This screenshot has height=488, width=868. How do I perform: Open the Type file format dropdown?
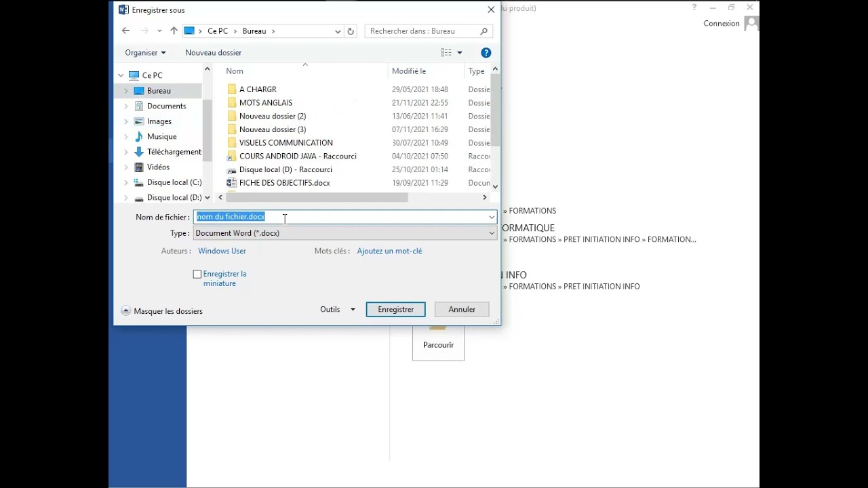[344, 233]
